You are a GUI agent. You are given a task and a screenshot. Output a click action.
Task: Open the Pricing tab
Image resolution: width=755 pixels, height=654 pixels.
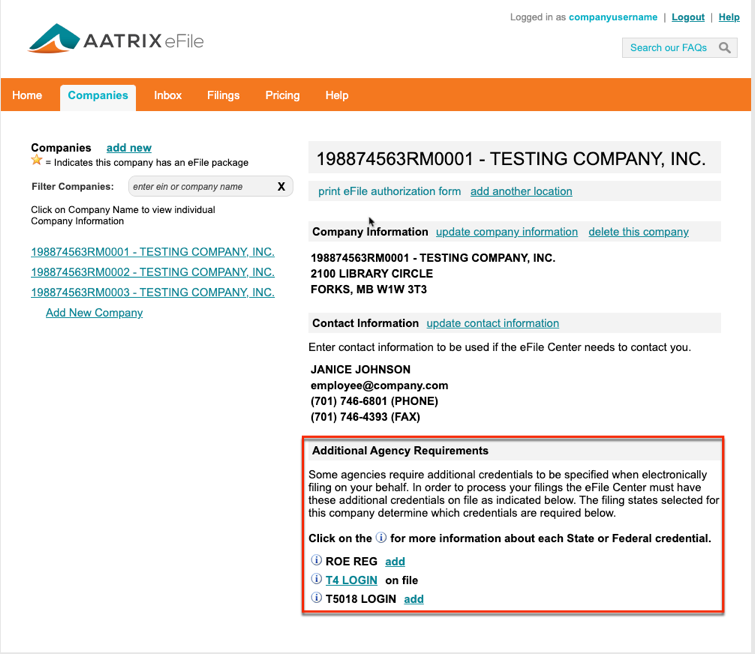(282, 96)
